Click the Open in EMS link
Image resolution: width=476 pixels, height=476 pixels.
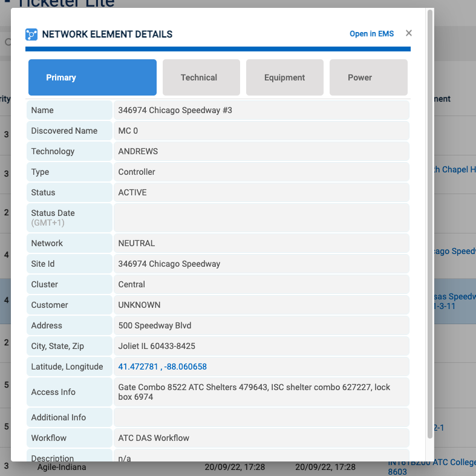tap(371, 34)
